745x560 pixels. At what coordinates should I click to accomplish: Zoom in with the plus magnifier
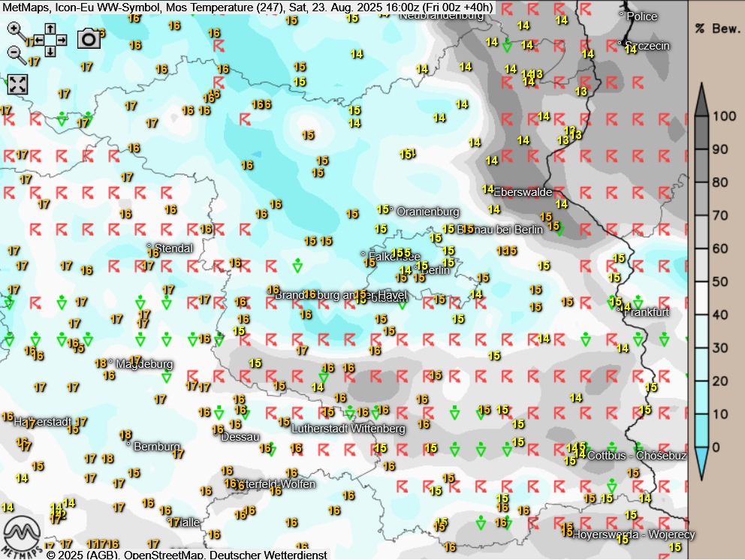15,29
